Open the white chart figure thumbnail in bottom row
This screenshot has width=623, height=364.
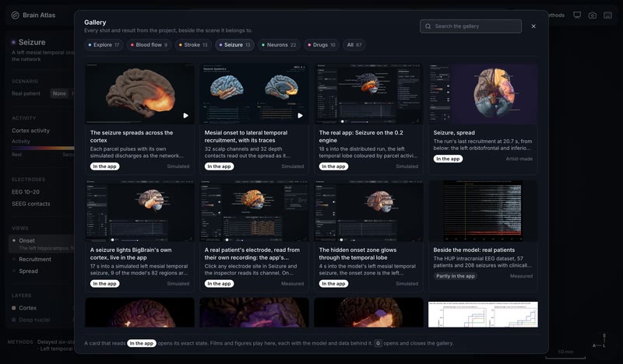click(x=483, y=314)
